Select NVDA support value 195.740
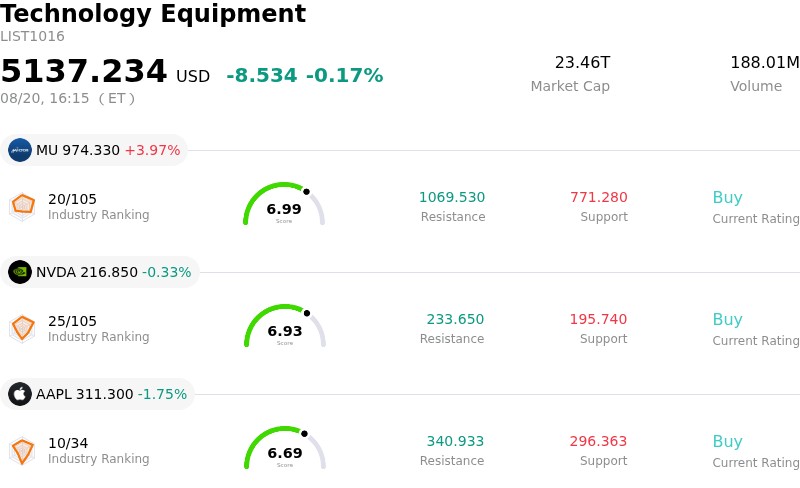Screen dimensions: 800x488 coord(598,319)
